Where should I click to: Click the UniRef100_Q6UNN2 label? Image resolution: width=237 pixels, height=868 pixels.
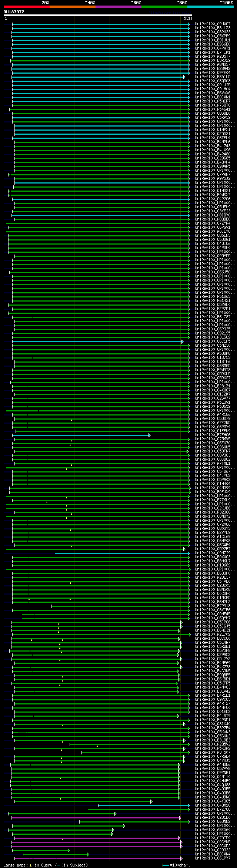click(213, 822)
